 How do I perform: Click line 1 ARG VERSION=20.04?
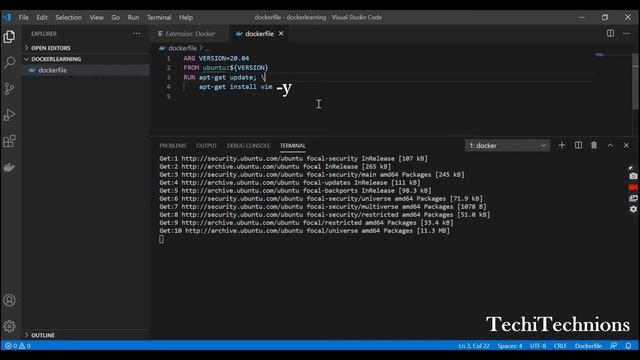tap(216, 58)
